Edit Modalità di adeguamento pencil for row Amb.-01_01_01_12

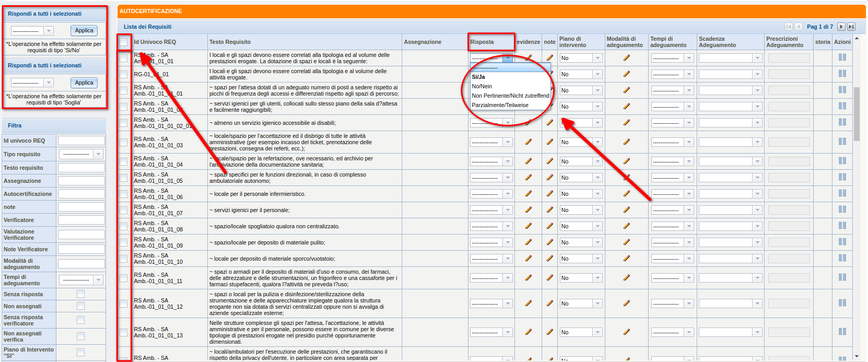(627, 303)
